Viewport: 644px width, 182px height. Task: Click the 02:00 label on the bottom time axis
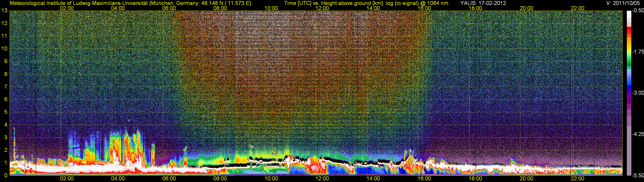(67, 179)
